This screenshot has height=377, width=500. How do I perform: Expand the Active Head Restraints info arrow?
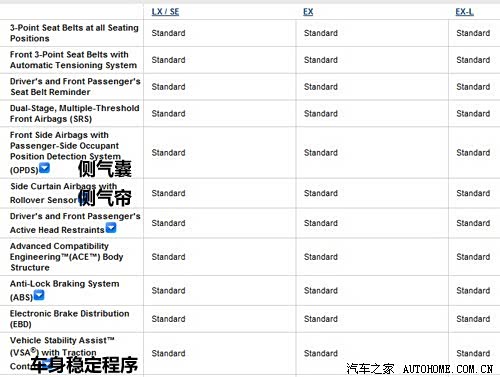click(111, 228)
